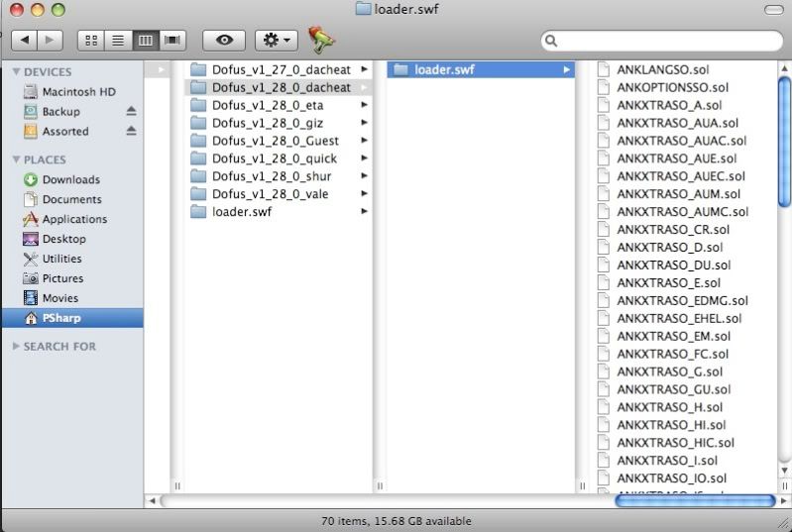This screenshot has width=792, height=532.
Task: Click the arrow beside Dofus_v1_28_0_vale
Action: 364,194
